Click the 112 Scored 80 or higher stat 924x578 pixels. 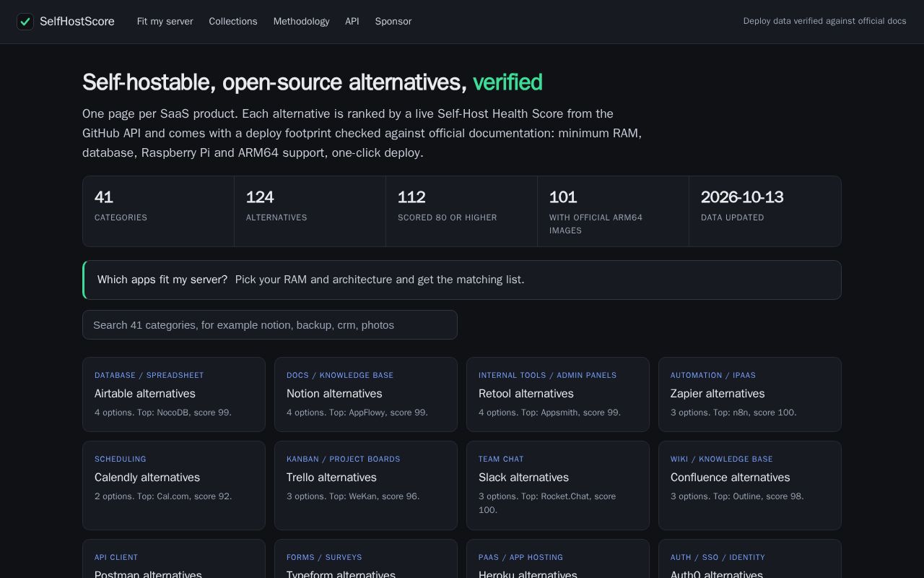tap(461, 211)
